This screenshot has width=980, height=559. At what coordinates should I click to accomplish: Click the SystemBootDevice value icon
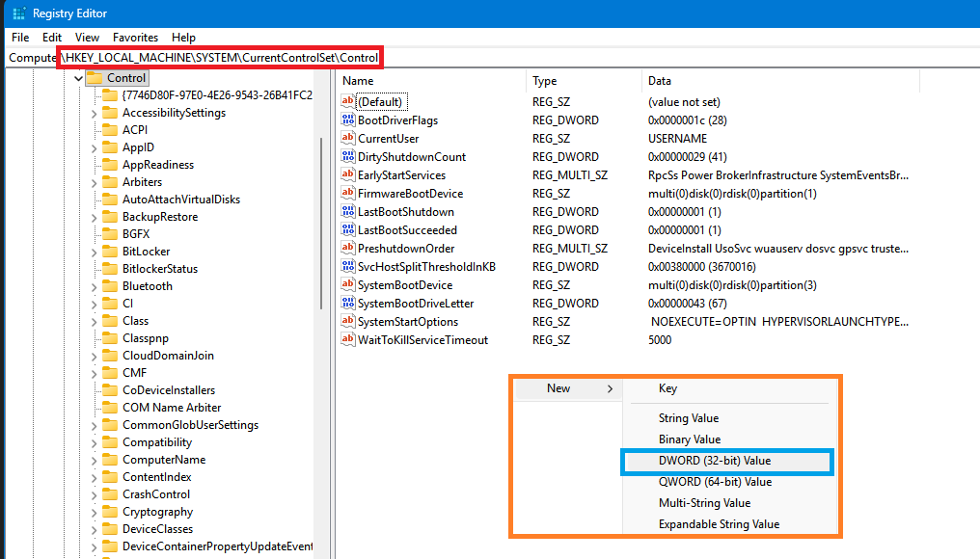(x=348, y=284)
